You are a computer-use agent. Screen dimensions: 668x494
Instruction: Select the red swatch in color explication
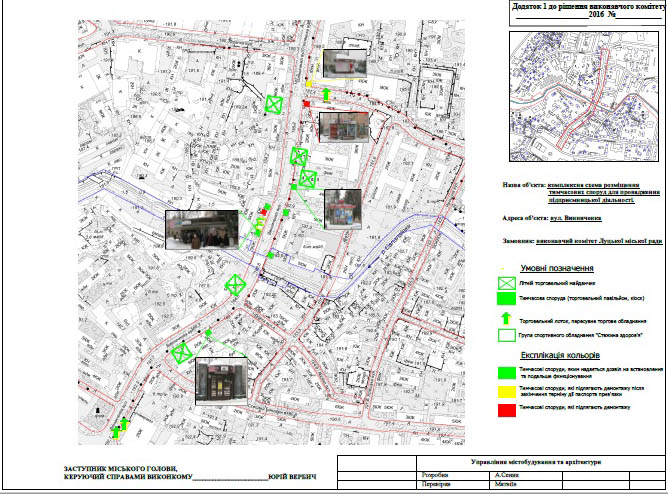506,407
